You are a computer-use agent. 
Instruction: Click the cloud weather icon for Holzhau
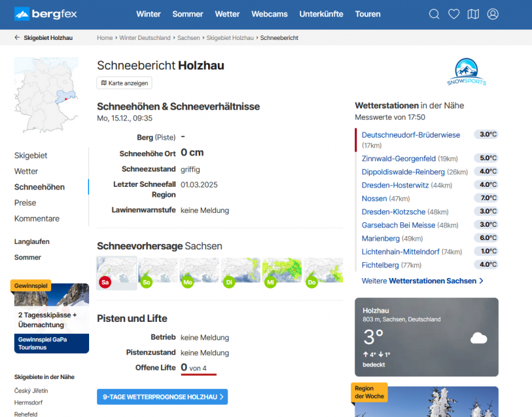(x=479, y=338)
